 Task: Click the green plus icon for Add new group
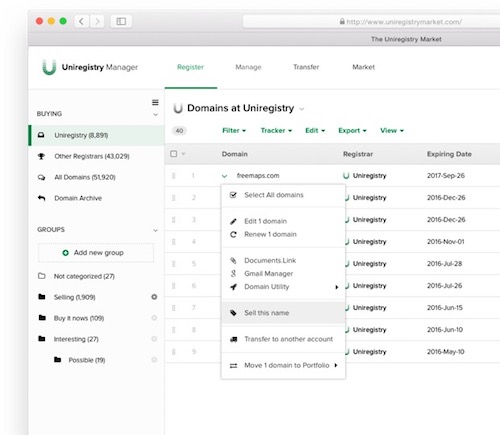point(66,253)
